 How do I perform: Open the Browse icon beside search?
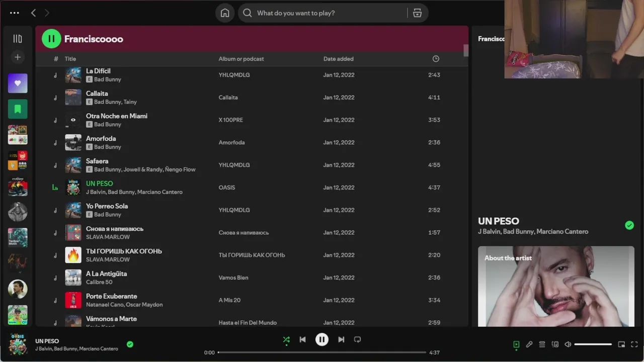[x=417, y=13]
